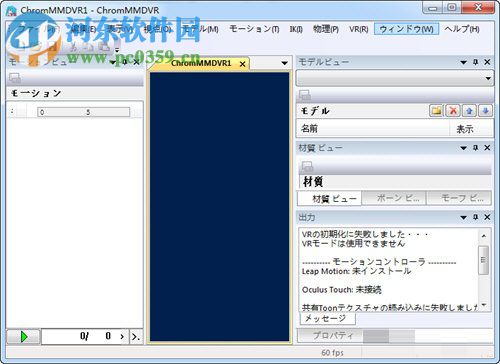Open the VR(R) menu
This screenshot has width=500, height=364.
coord(359,29)
